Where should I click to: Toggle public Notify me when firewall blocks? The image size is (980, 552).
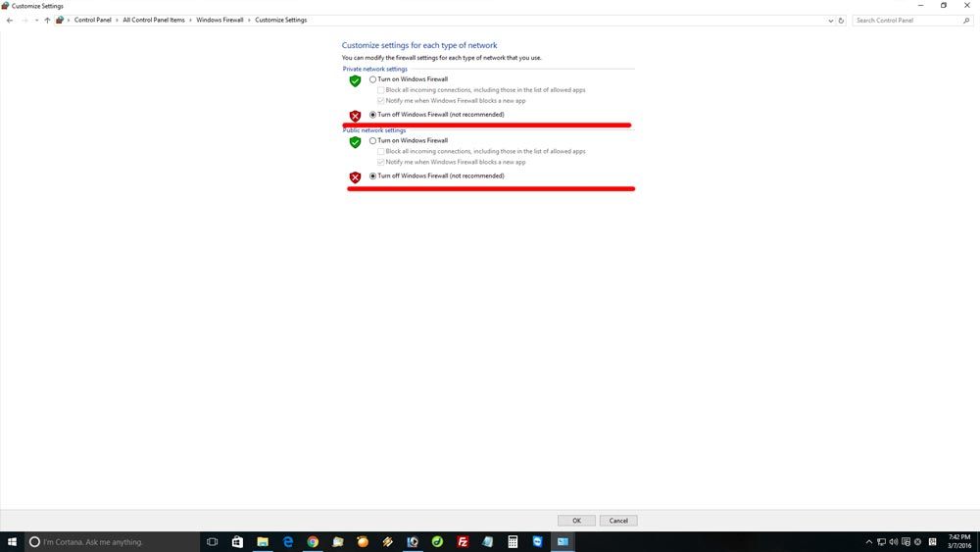[380, 162]
